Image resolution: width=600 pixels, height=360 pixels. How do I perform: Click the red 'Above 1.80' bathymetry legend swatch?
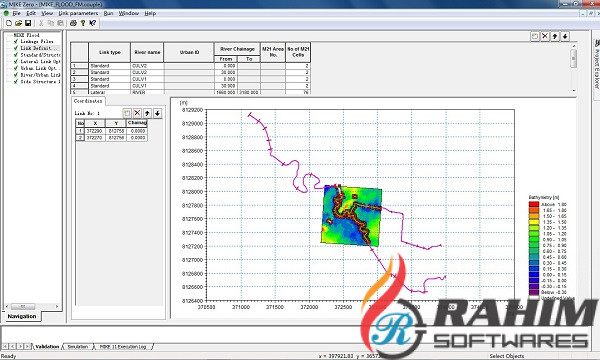(534, 205)
